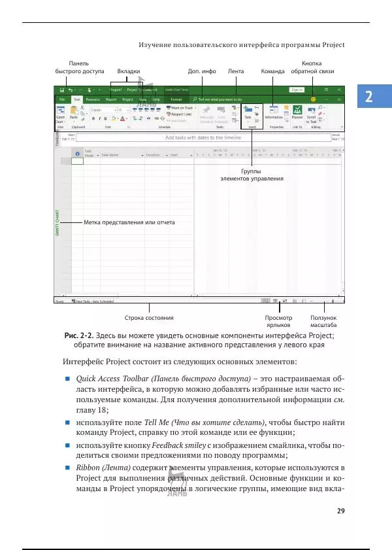Apply Underline formatting
392x550 pixels.
tap(105, 118)
